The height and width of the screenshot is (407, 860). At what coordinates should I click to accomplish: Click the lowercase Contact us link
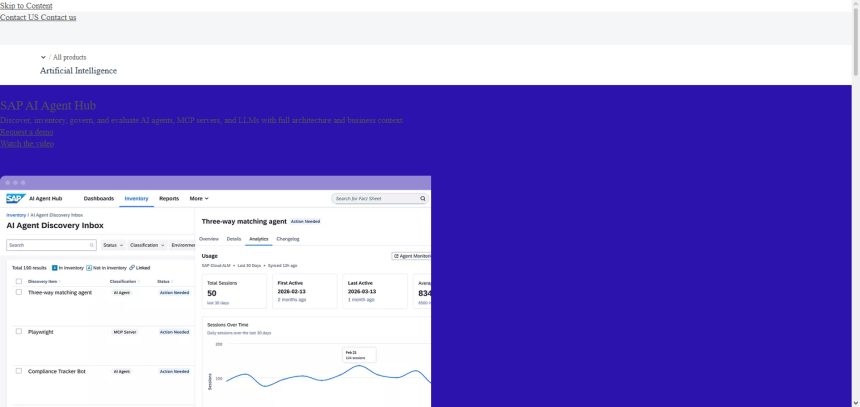pyautogui.click(x=59, y=17)
